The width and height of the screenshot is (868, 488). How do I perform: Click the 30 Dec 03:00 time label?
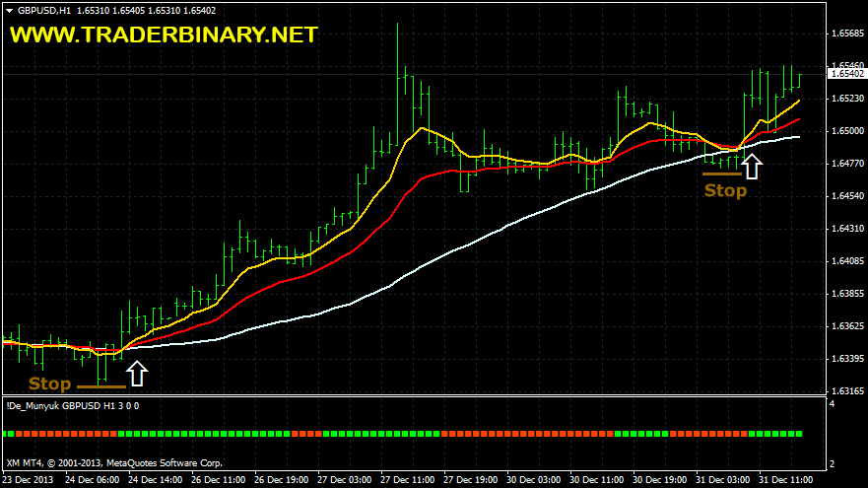point(534,480)
